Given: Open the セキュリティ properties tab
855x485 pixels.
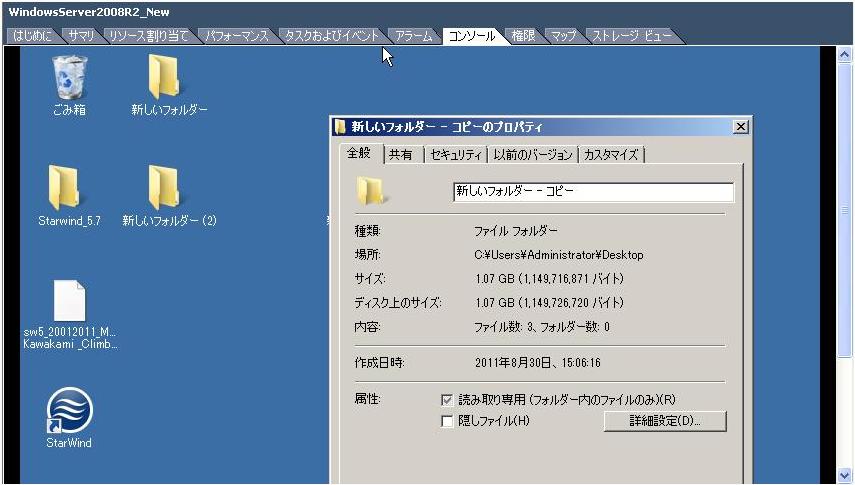Looking at the screenshot, I should [456, 155].
